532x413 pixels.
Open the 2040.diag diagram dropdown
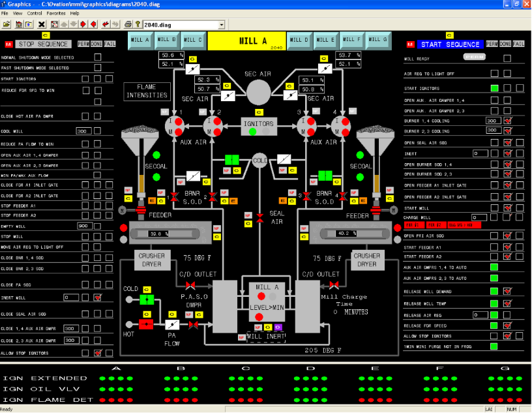pyautogui.click(x=222, y=24)
